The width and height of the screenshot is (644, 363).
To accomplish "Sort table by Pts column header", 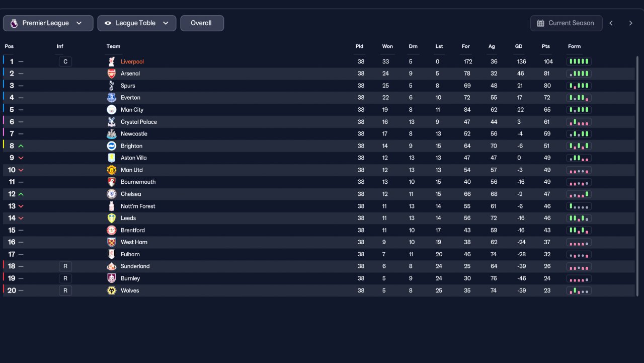I will click(x=546, y=46).
